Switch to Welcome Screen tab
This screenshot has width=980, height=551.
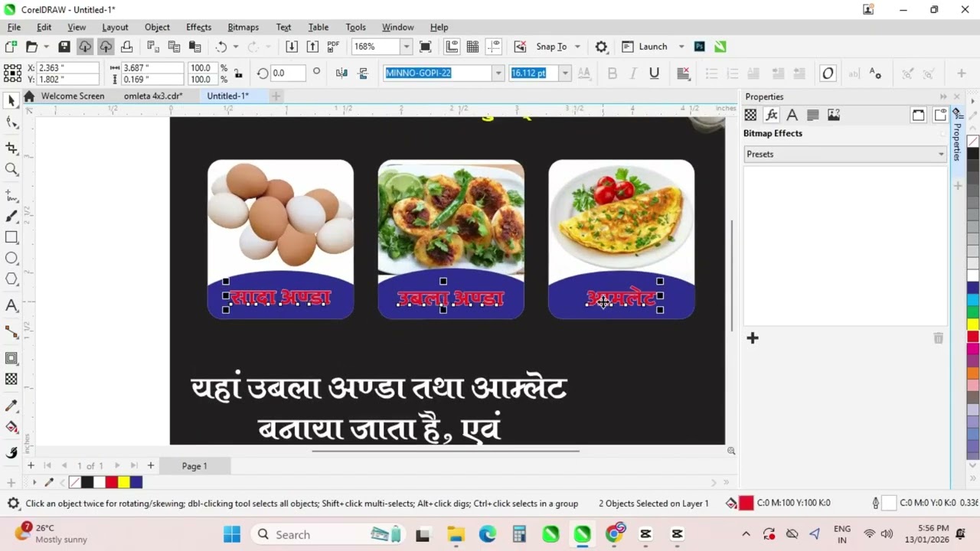pyautogui.click(x=72, y=96)
